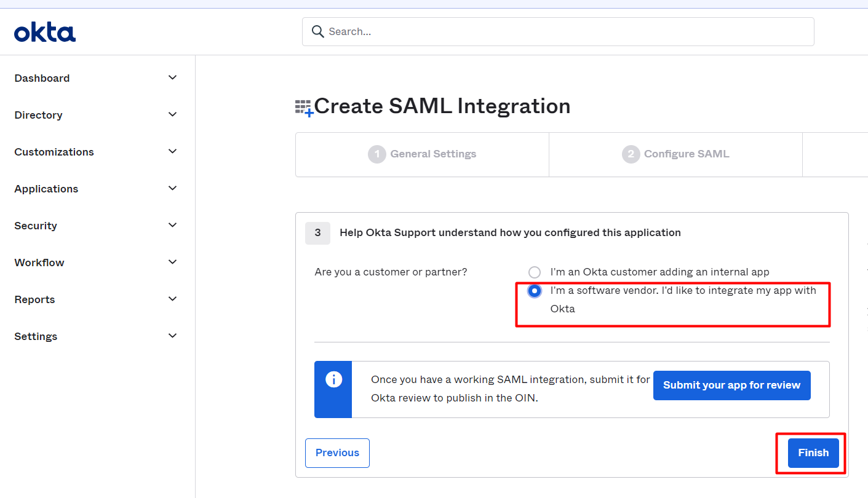Click the step 1 number badge
Screen dimensions: 868x498
376,154
